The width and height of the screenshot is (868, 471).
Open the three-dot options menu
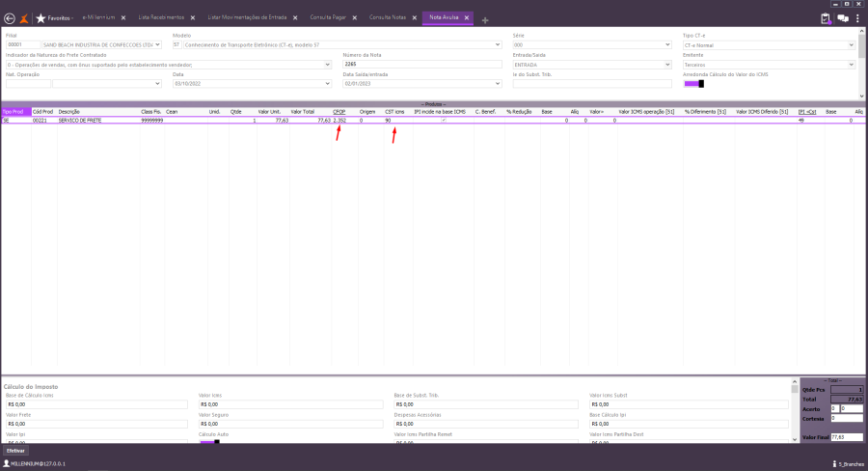(857, 18)
